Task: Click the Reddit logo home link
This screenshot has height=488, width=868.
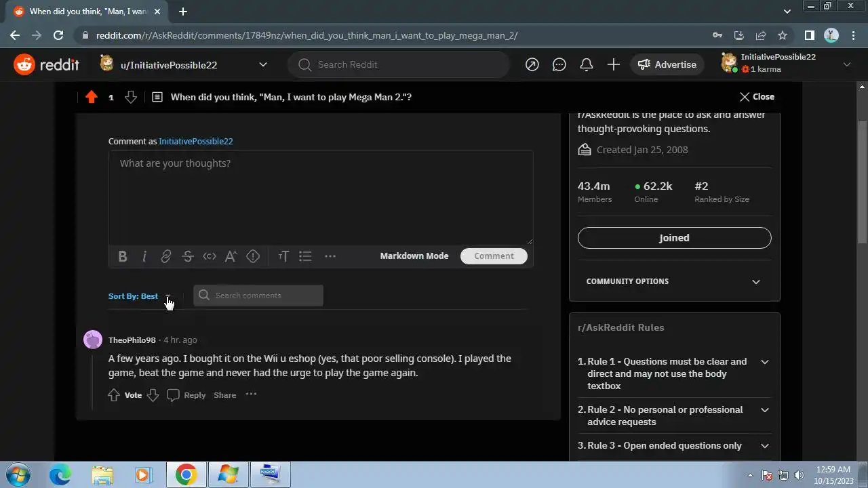Action: point(47,64)
